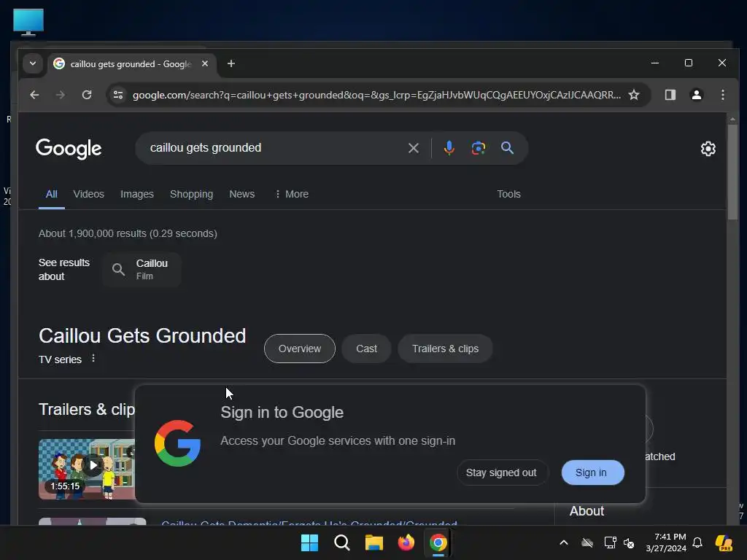This screenshot has height=560, width=747.
Task: Toggle Chrome side panel
Action: [670, 95]
